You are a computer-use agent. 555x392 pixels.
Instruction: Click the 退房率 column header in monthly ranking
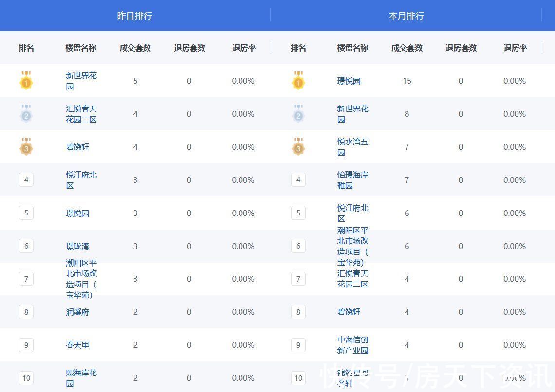pos(515,48)
